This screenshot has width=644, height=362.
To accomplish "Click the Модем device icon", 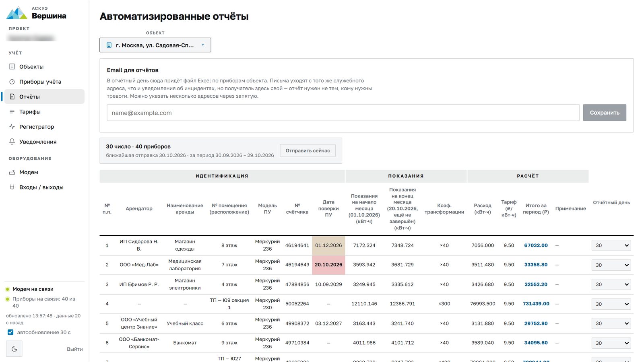I will tap(12, 172).
